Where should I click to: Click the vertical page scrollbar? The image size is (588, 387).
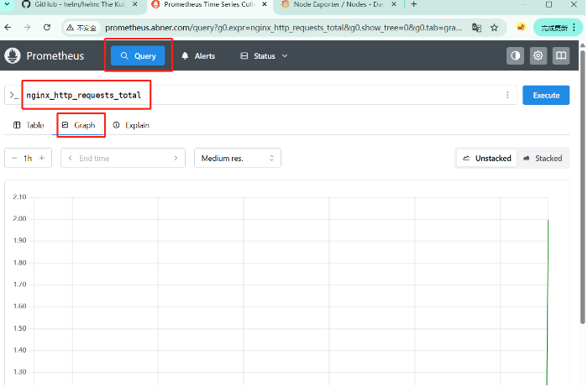(x=582, y=187)
